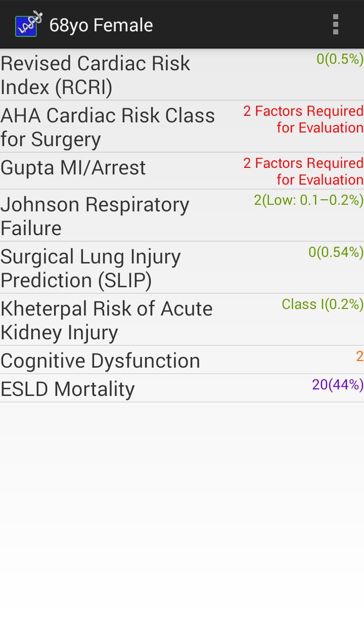364x622 pixels.
Task: Select the ESLD Mortality row
Action: click(68, 389)
